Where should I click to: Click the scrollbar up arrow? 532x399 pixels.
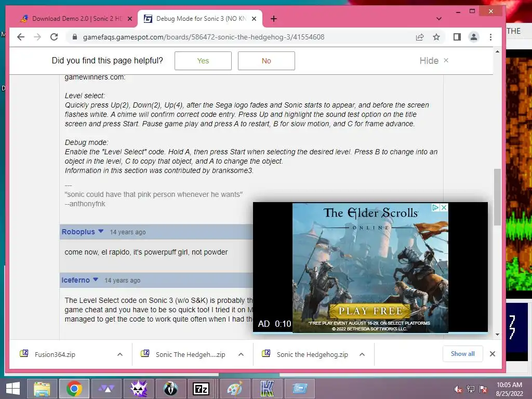(497, 51)
